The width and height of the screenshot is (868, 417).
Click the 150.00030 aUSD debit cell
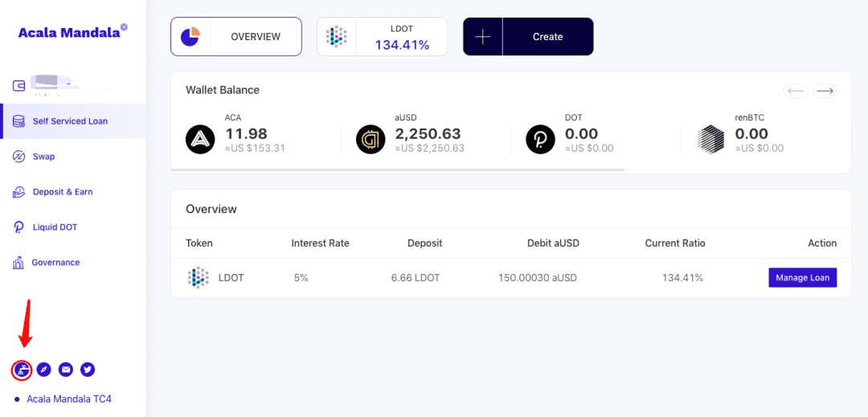(x=538, y=278)
